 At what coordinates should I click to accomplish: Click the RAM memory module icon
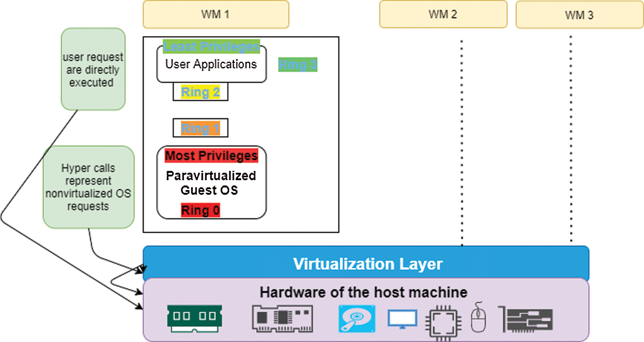[194, 319]
